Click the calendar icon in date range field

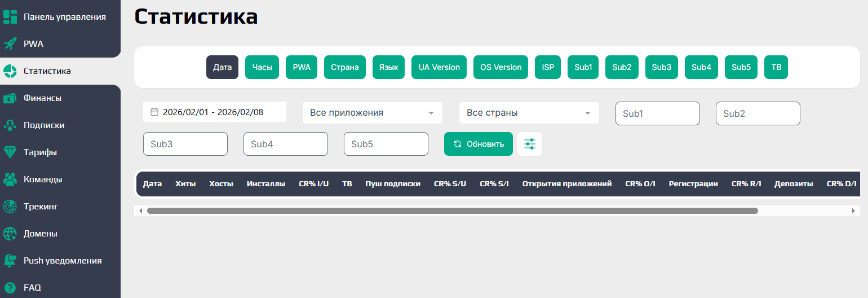point(154,112)
